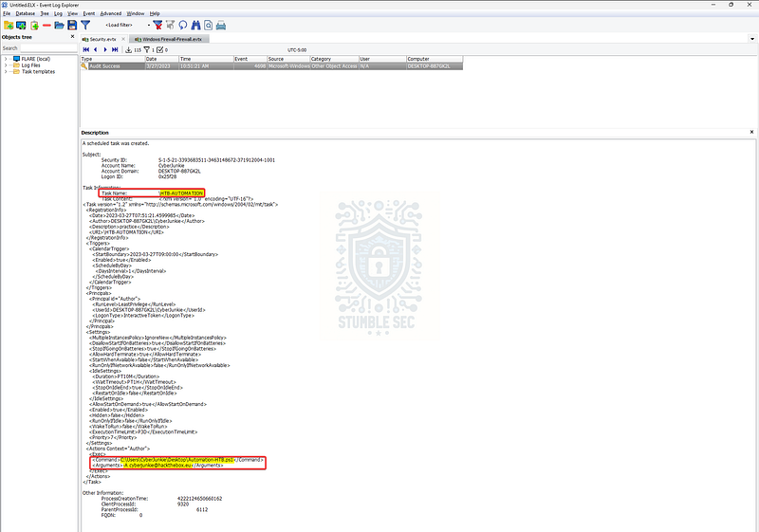
Task: Click the binoculars find icon
Action: [x=195, y=26]
